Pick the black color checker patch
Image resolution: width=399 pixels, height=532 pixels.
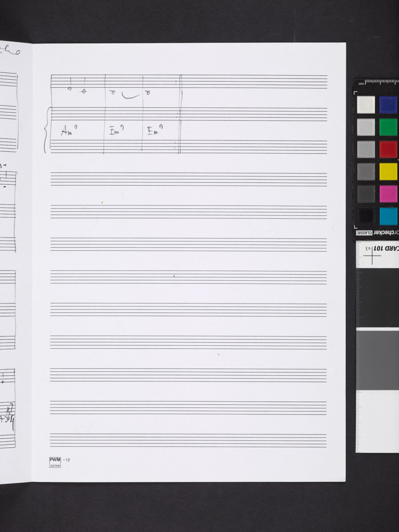click(366, 216)
